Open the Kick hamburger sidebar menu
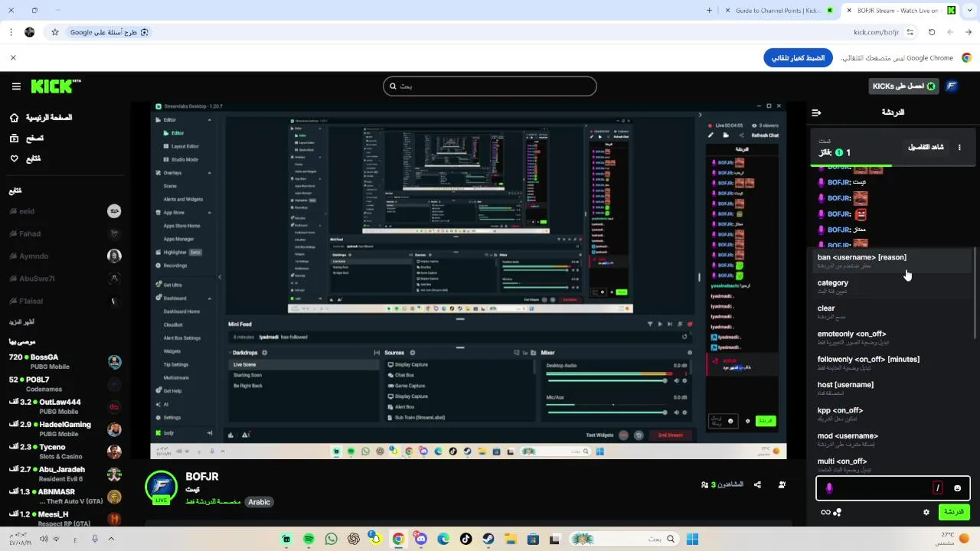Screen dimensions: 980x551 pos(16,86)
